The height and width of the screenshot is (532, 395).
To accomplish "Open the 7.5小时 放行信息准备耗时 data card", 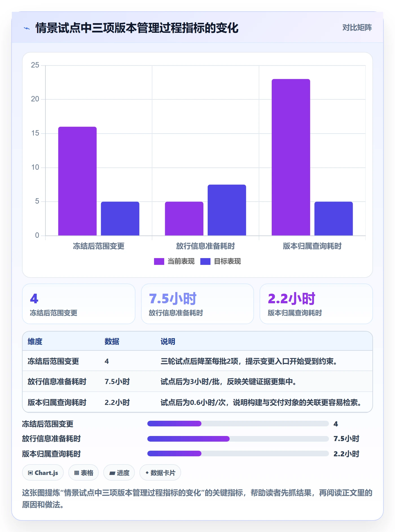I will click(x=197, y=304).
